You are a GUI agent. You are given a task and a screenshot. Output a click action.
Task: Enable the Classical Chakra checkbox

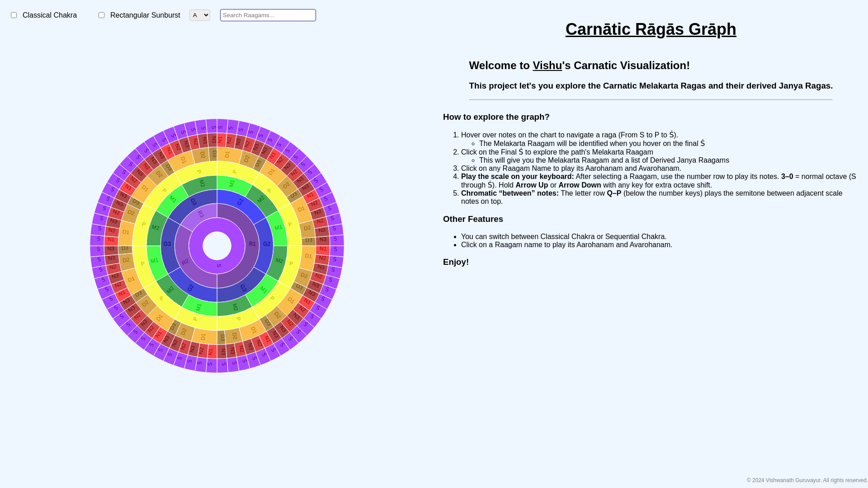(x=14, y=15)
